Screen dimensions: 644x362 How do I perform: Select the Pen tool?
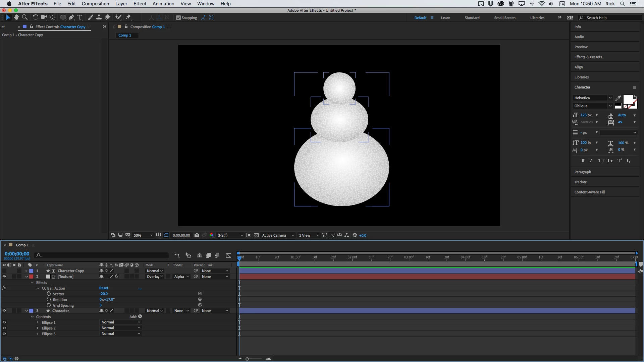[71, 17]
